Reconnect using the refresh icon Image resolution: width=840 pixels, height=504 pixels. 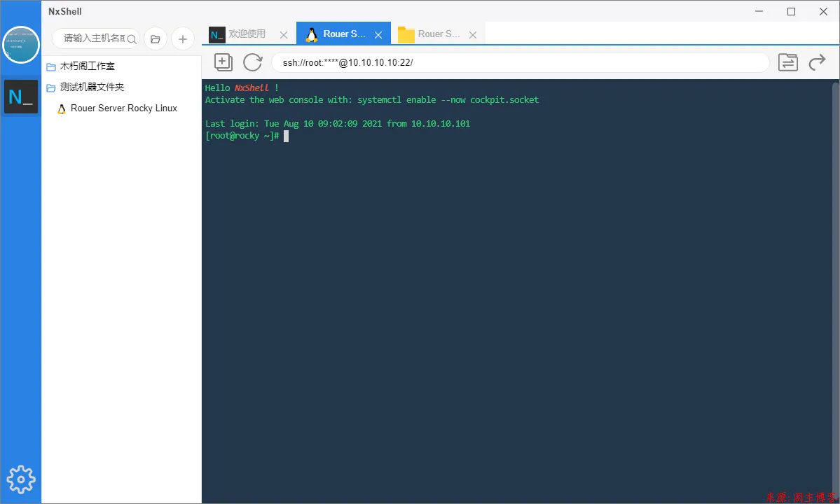point(252,62)
